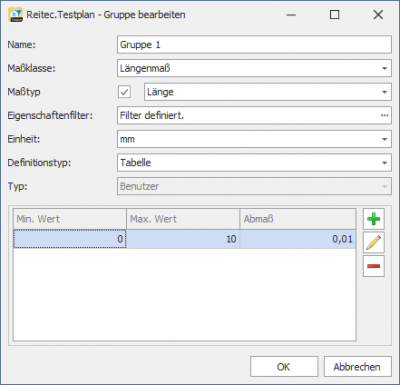The width and height of the screenshot is (400, 385).
Task: Sort by Min. Wert column header
Action: 70,219
